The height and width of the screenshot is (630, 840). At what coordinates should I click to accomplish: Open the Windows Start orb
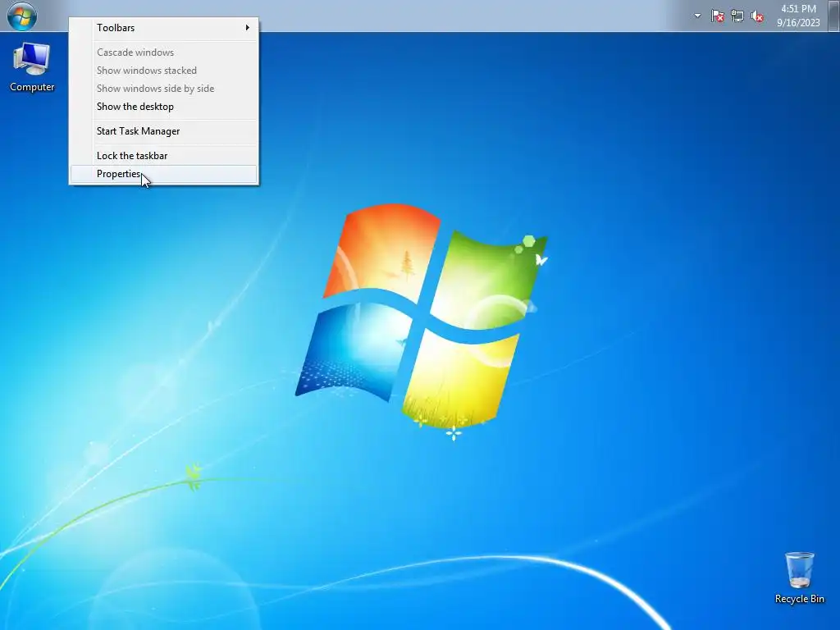(x=22, y=16)
